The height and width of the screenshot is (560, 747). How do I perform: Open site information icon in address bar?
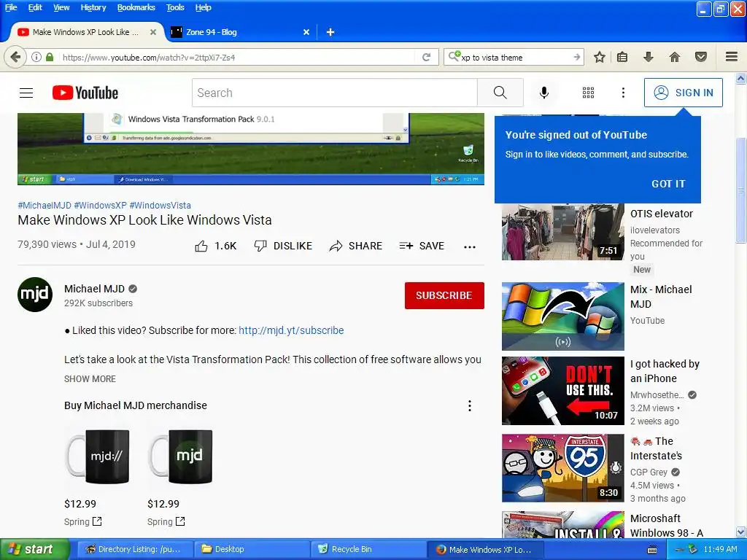click(x=36, y=57)
